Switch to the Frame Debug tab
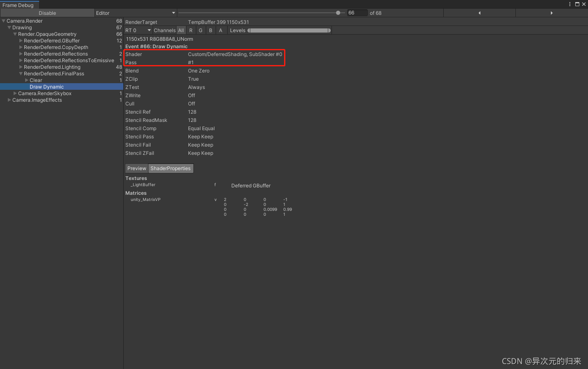This screenshot has width=588, height=369. pyautogui.click(x=19, y=5)
